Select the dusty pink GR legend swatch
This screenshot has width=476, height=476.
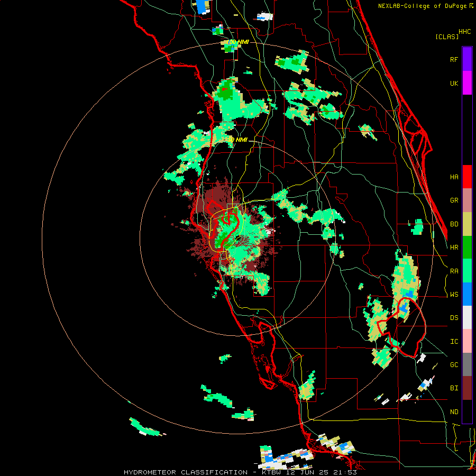pos(467,200)
